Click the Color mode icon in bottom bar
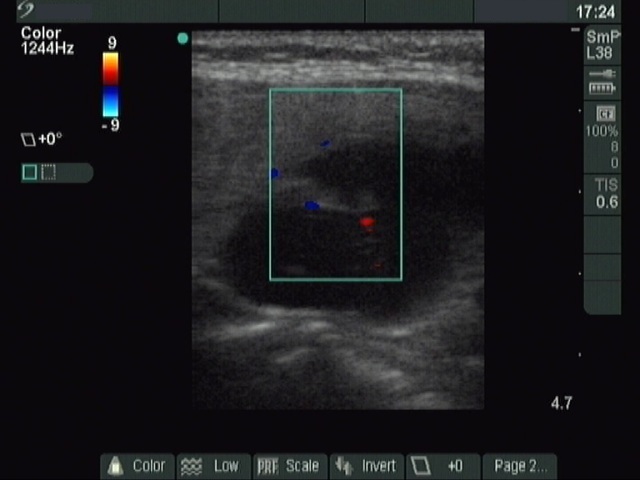 point(115,466)
